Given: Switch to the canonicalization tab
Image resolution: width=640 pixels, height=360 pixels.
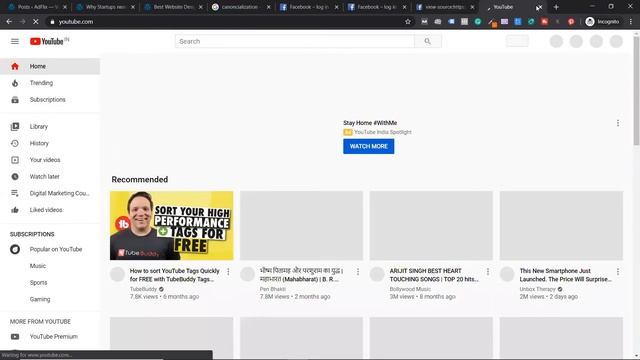Looking at the screenshot, I should click(x=240, y=7).
